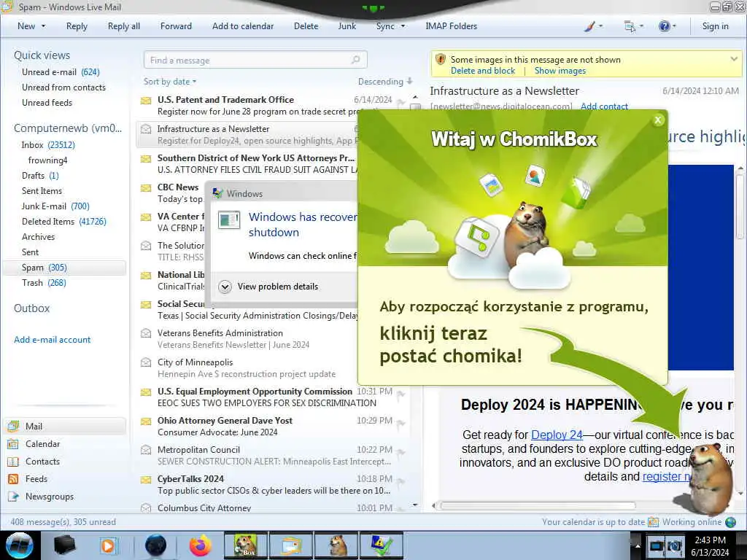This screenshot has width=747, height=560.
Task: Open the Start menu orb
Action: point(19,545)
